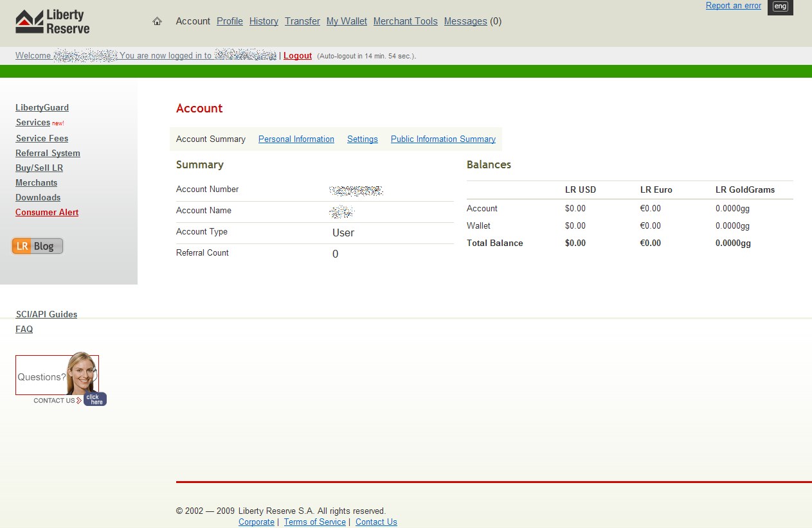Click the Account Number label
812x528 pixels.
[208, 189]
